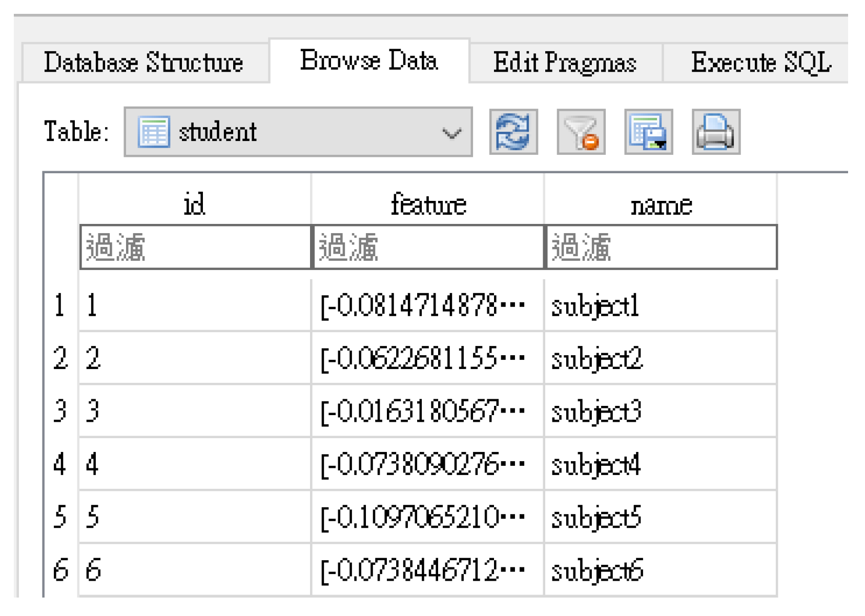Image resolution: width=865 pixels, height=616 pixels.
Task: Select the feature cell starting [-0.0163180567
Action: (427, 411)
